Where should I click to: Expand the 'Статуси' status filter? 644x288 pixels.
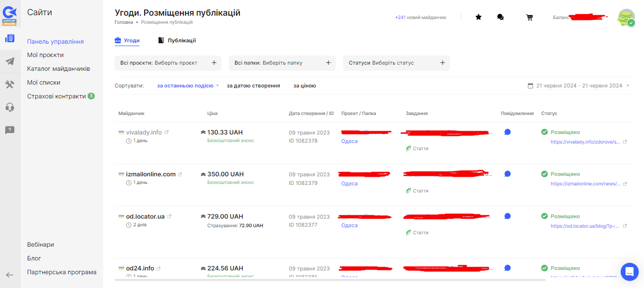coord(396,63)
